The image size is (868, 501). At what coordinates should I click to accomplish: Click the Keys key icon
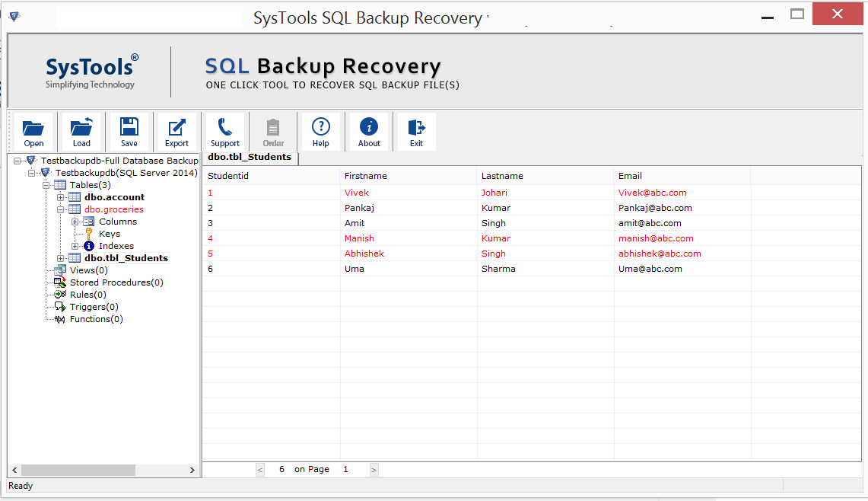point(88,234)
